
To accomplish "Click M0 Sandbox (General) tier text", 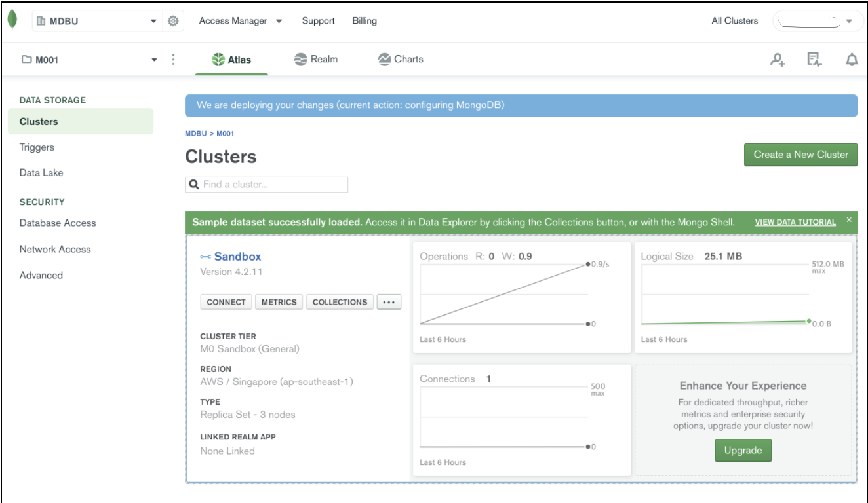I will tap(250, 349).
